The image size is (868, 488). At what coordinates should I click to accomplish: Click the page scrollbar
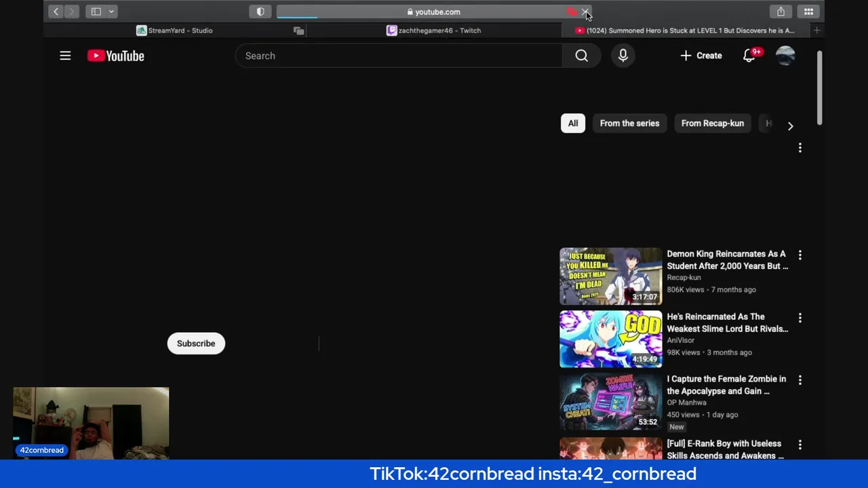[819, 88]
